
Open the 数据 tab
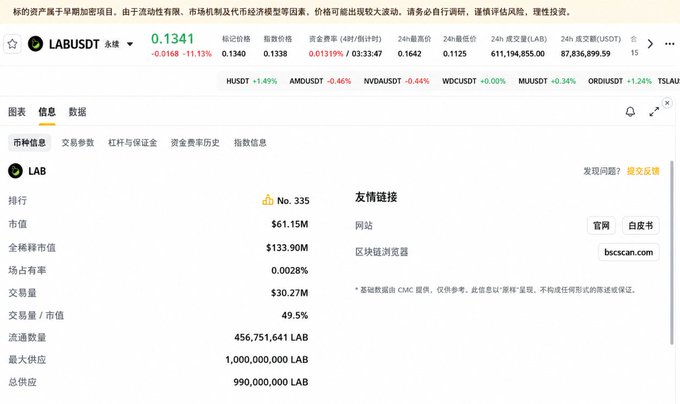coord(77,112)
